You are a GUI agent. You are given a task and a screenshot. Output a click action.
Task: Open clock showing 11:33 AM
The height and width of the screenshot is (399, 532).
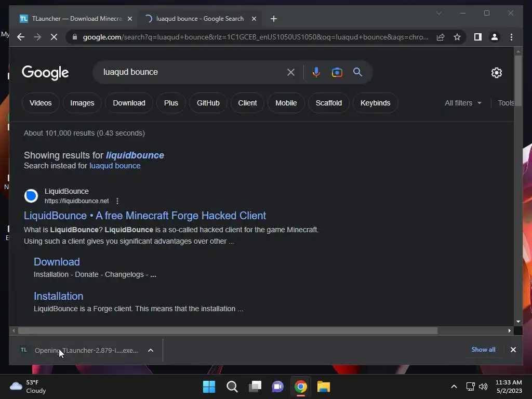pos(509,387)
